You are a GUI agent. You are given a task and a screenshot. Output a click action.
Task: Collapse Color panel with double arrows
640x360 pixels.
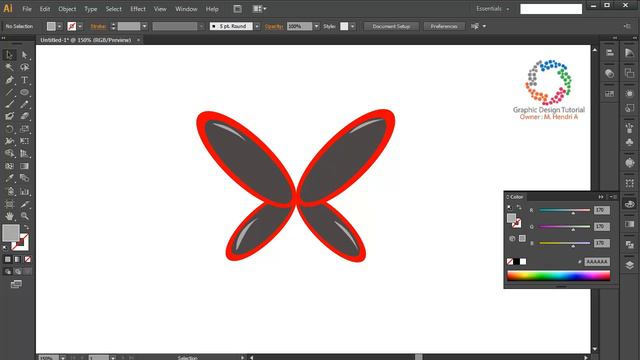[x=601, y=197]
